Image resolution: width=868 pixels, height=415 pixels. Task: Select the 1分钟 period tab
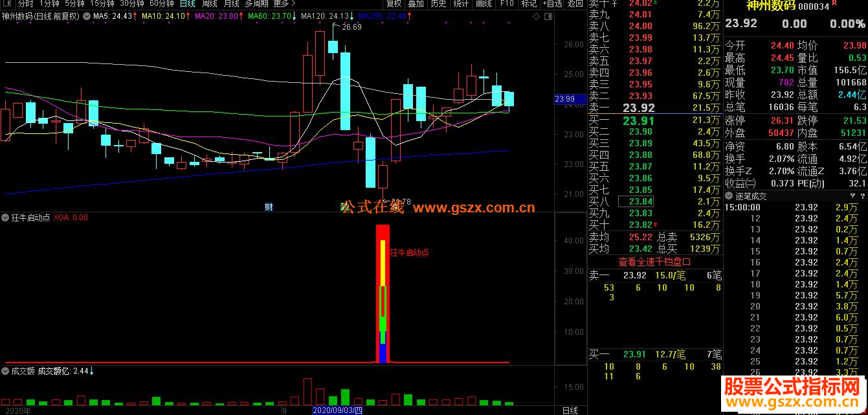click(x=50, y=4)
